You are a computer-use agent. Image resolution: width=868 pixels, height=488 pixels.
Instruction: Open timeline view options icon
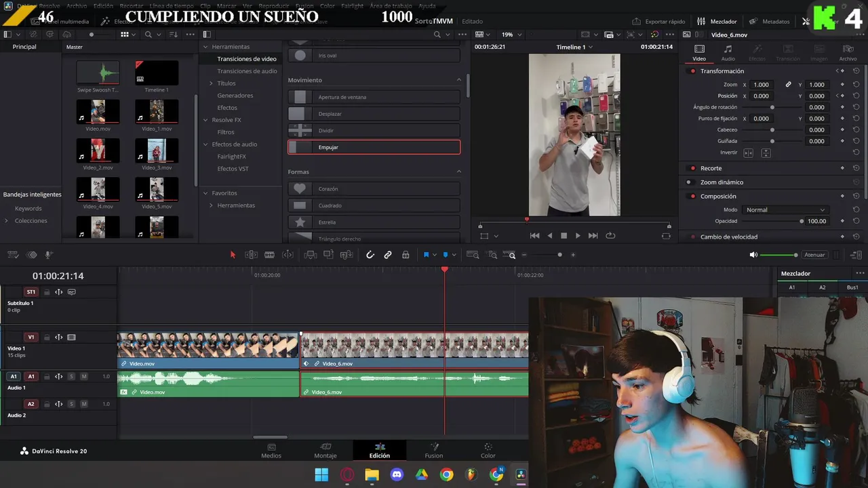click(x=13, y=255)
